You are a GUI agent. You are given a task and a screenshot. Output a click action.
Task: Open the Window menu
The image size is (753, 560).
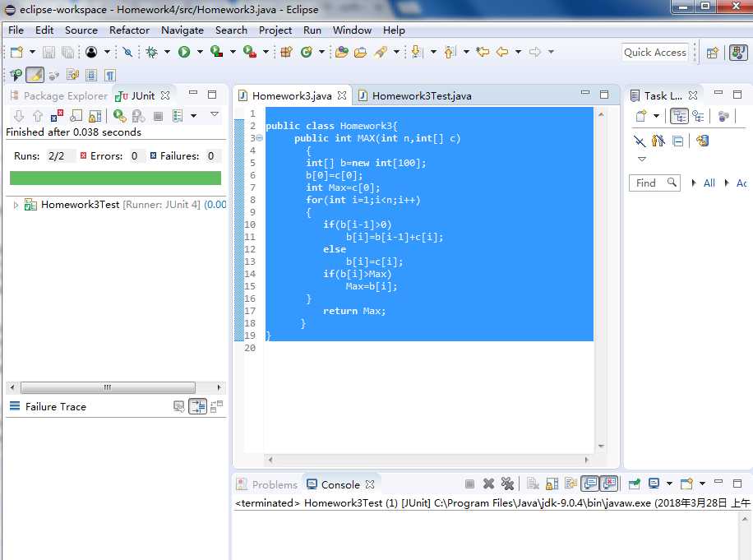(x=352, y=30)
